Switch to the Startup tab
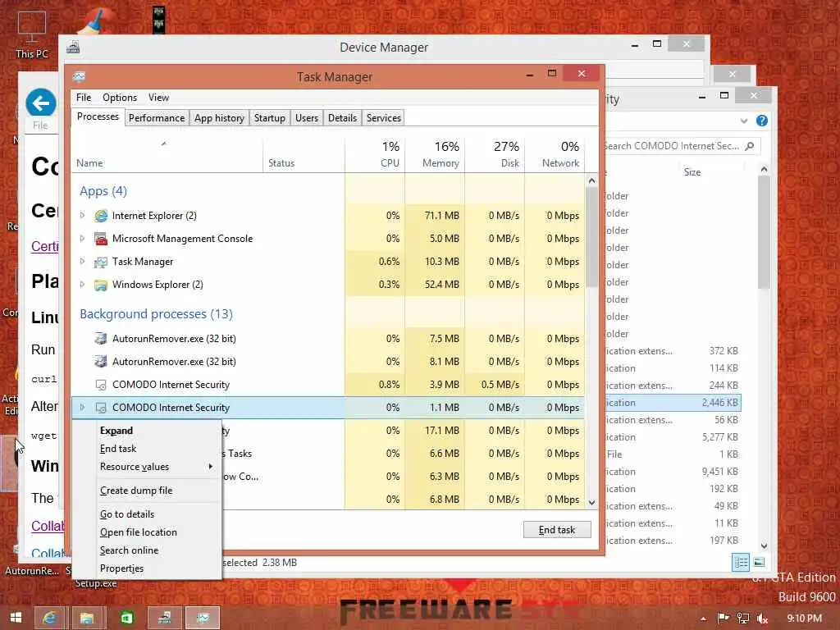This screenshot has width=840, height=630. [269, 118]
